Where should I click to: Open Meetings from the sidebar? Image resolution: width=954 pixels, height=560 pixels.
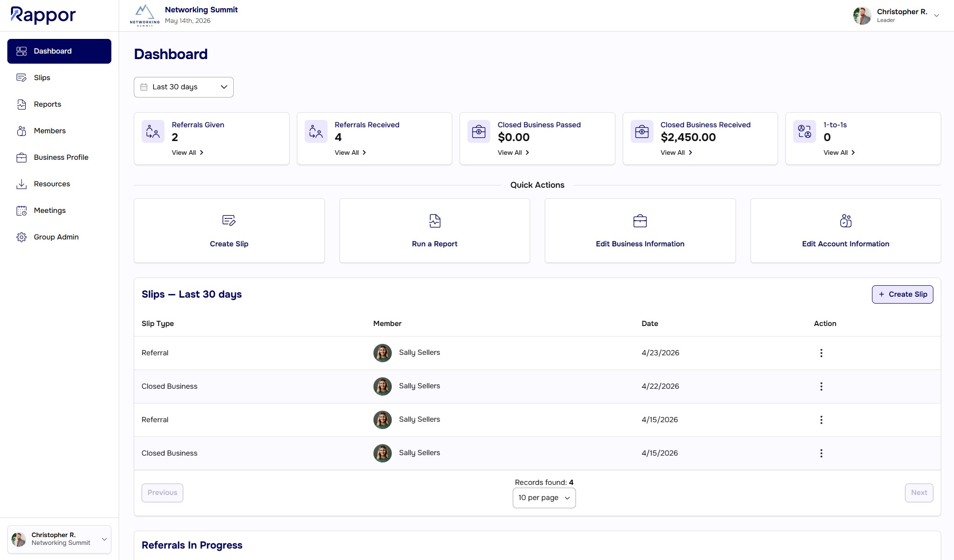pyautogui.click(x=59, y=211)
